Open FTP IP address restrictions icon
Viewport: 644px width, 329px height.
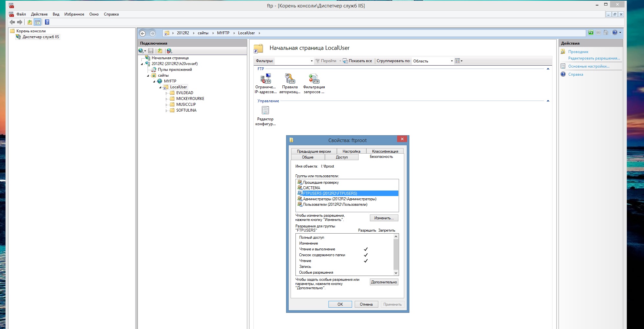(x=265, y=79)
